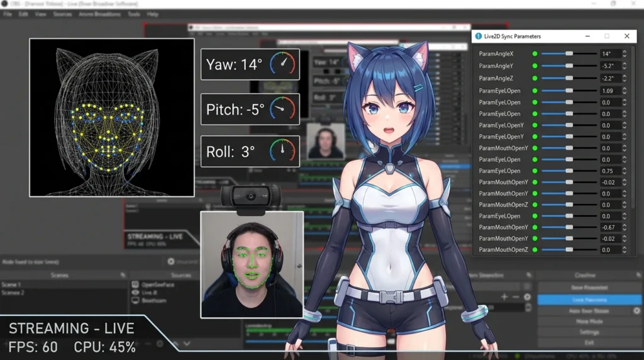Click the Controls panel header dock icon

point(638,275)
